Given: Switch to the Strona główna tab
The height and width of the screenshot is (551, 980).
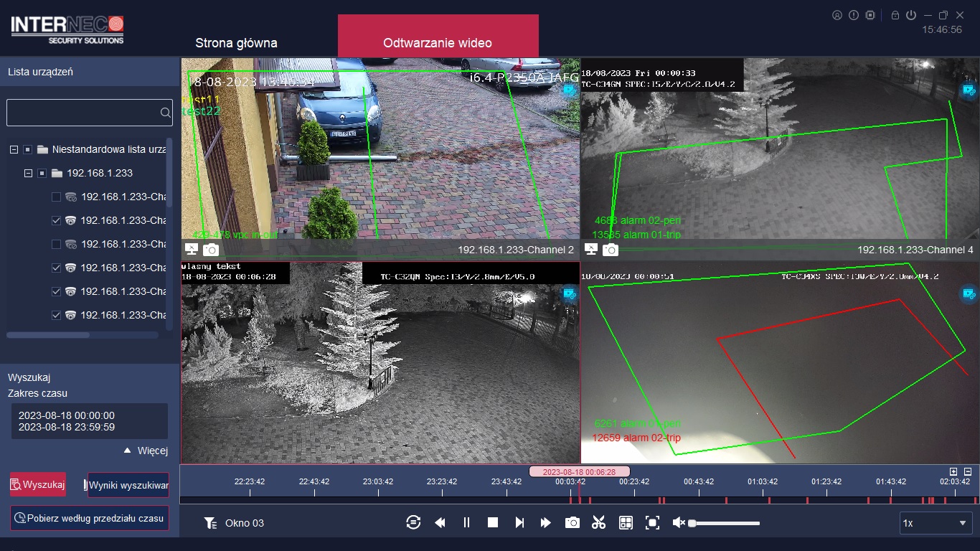Looking at the screenshot, I should tap(236, 43).
